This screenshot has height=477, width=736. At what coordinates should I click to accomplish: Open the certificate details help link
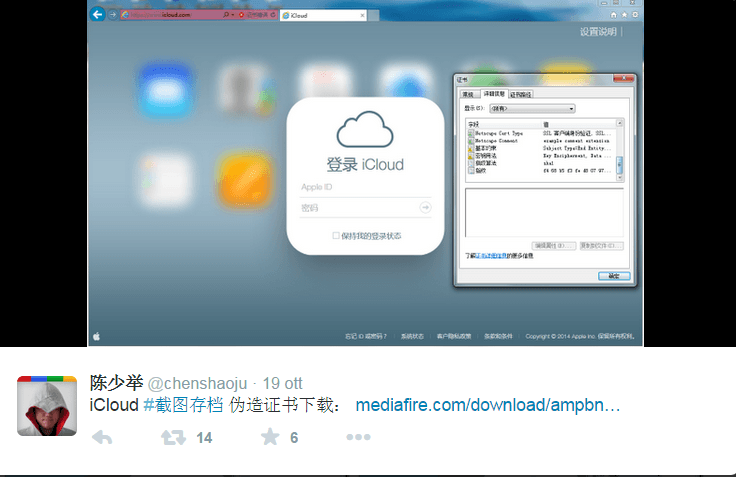(x=491, y=256)
